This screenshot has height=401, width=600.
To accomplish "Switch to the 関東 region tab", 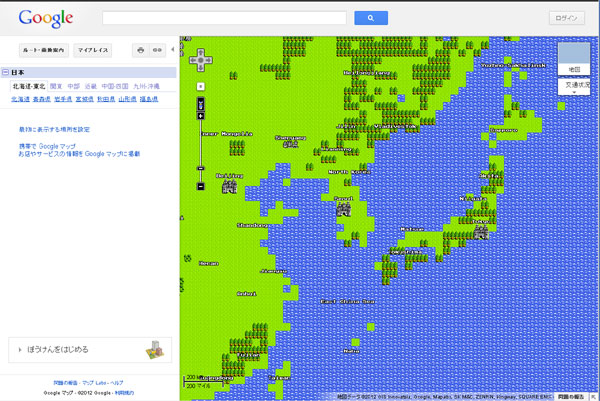I will (58, 86).
